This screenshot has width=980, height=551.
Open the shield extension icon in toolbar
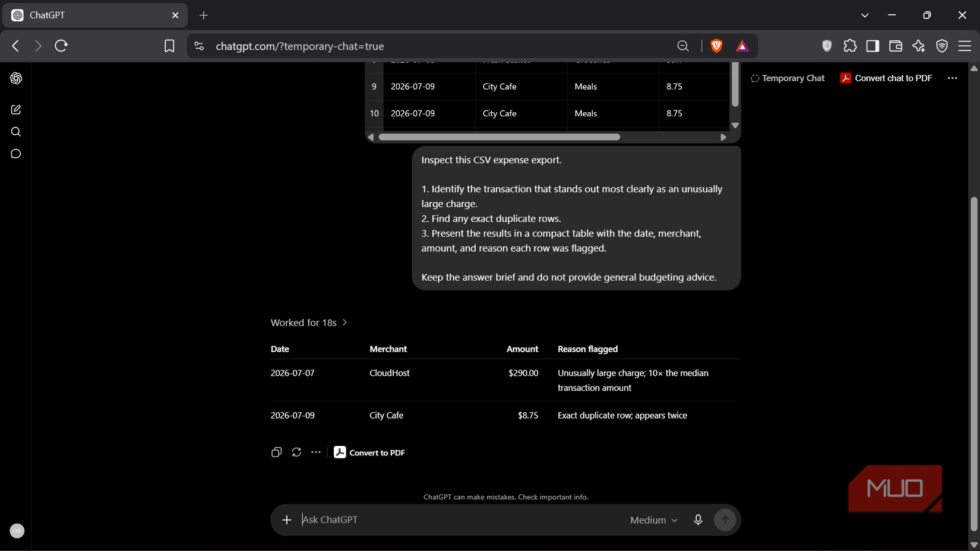tap(827, 46)
